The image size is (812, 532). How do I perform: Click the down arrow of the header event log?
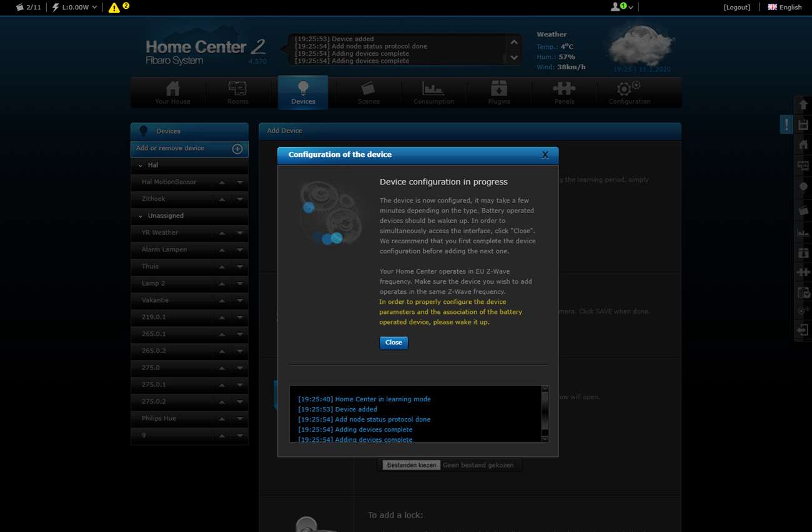click(513, 58)
